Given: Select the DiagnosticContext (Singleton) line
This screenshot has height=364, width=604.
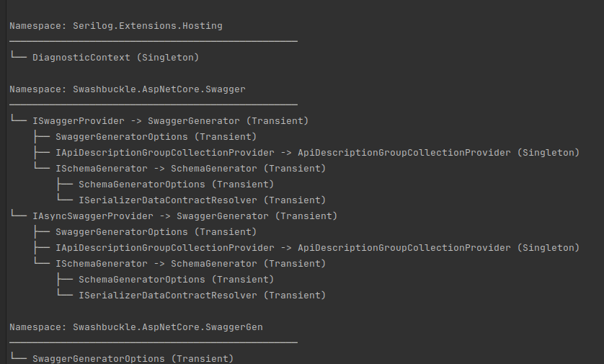Looking at the screenshot, I should click(x=115, y=58).
